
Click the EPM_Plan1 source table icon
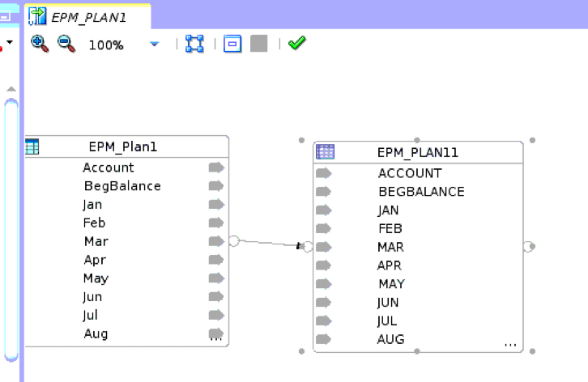(32, 146)
